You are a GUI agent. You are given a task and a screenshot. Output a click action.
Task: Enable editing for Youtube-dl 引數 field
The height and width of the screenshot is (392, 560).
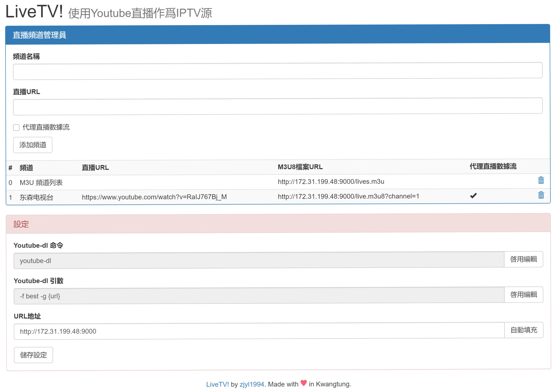(x=523, y=294)
